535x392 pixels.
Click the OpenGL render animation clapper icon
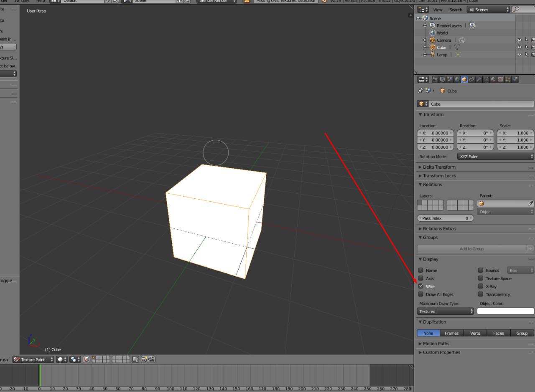[152, 359]
